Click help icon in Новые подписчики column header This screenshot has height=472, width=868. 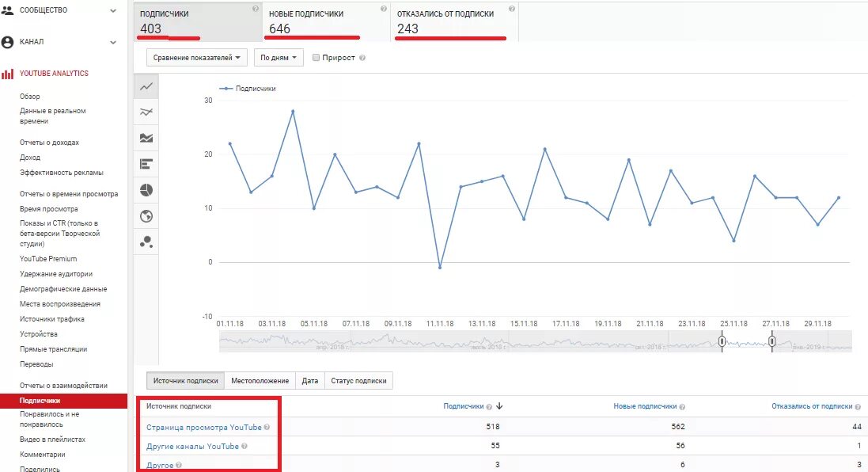682,406
